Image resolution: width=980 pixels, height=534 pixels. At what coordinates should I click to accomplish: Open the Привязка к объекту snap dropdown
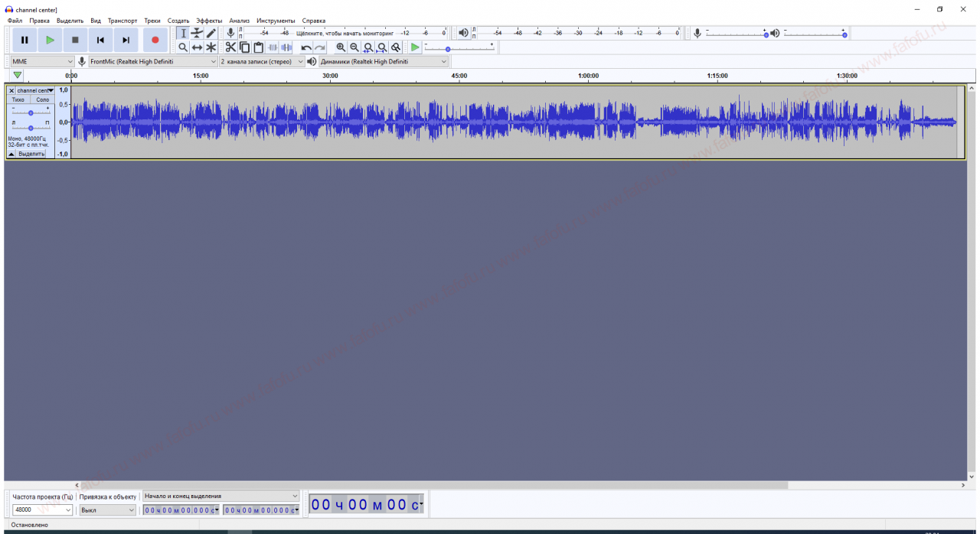pyautogui.click(x=107, y=510)
